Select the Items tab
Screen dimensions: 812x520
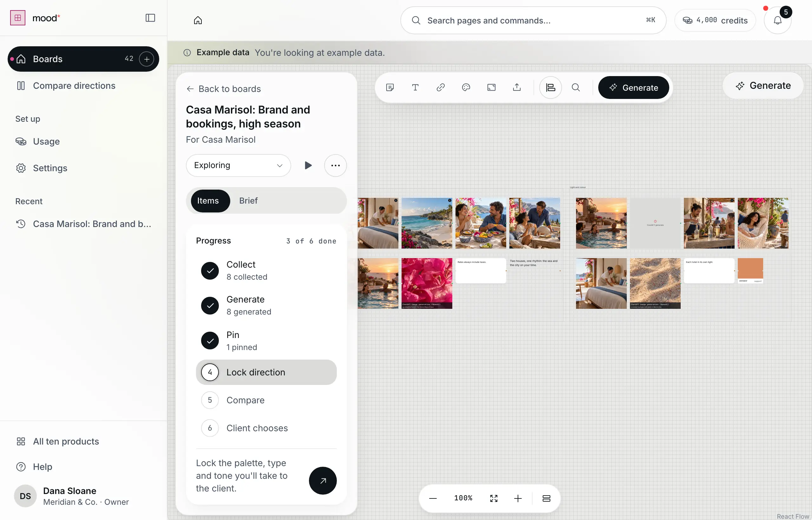coord(210,201)
